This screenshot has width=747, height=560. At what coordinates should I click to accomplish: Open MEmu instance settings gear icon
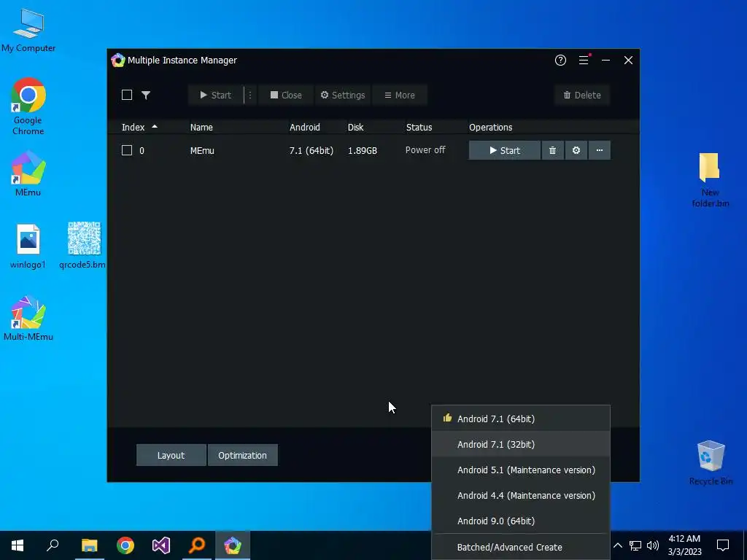coord(576,150)
